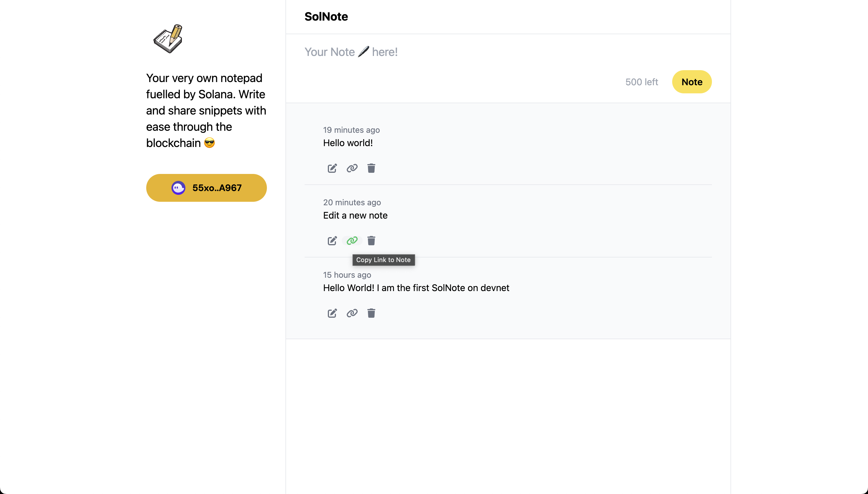
Task: Delete the 'Edit a new note' entry
Action: pos(371,241)
